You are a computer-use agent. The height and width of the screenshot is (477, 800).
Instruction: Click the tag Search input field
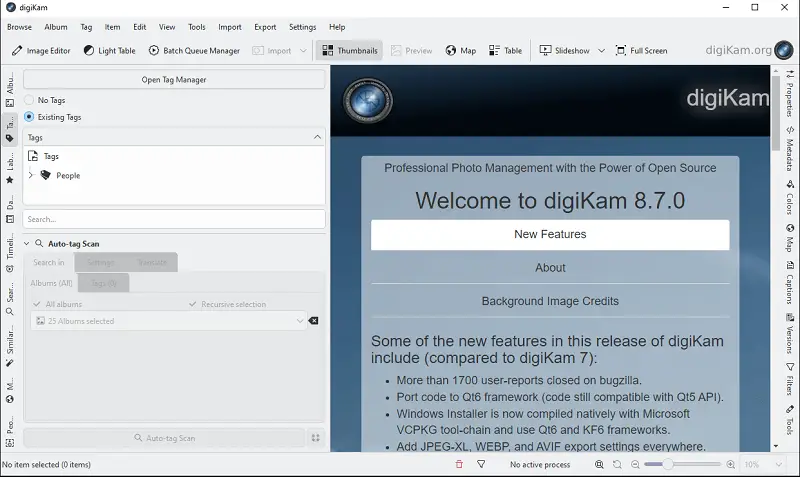pyautogui.click(x=174, y=219)
